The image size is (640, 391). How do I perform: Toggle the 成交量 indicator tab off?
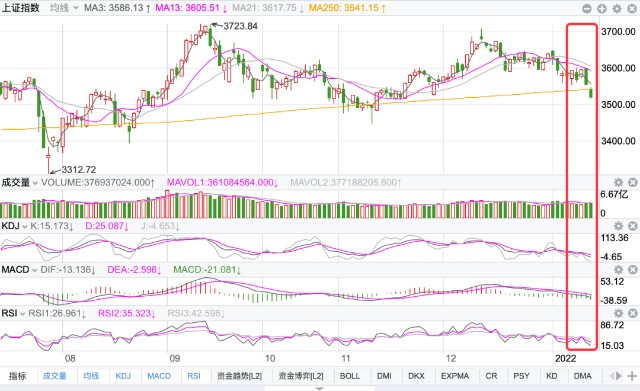coord(55,376)
